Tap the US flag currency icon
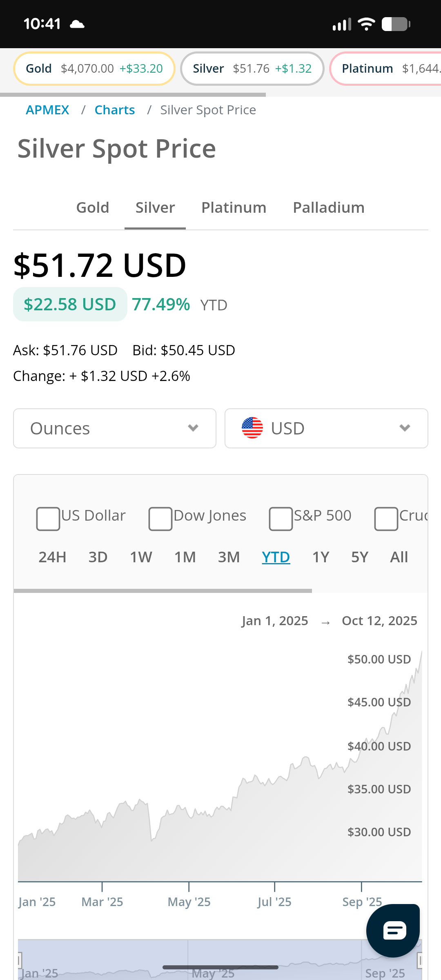 point(252,428)
